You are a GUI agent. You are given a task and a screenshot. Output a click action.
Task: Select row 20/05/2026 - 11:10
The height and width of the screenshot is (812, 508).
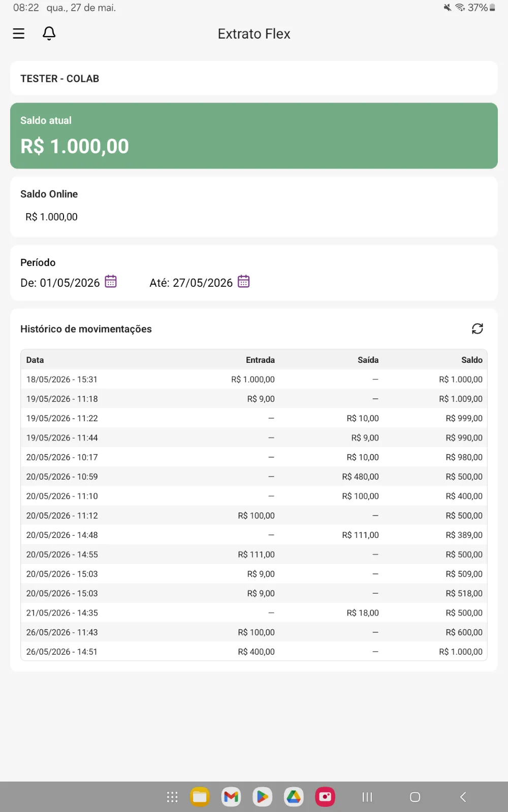[x=254, y=496]
